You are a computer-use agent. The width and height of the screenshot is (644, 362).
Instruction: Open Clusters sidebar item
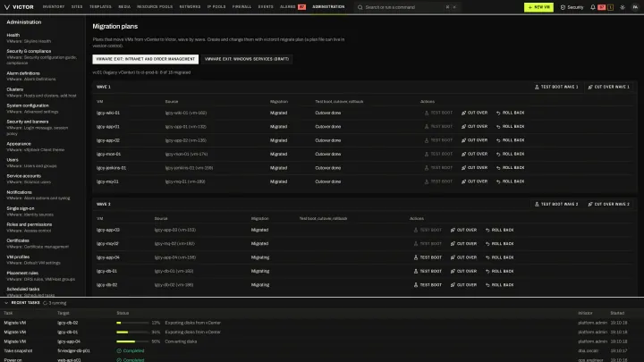point(42,92)
